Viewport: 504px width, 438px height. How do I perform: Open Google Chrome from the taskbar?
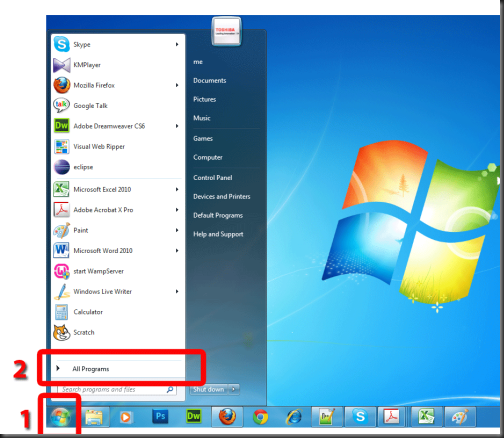(260, 417)
